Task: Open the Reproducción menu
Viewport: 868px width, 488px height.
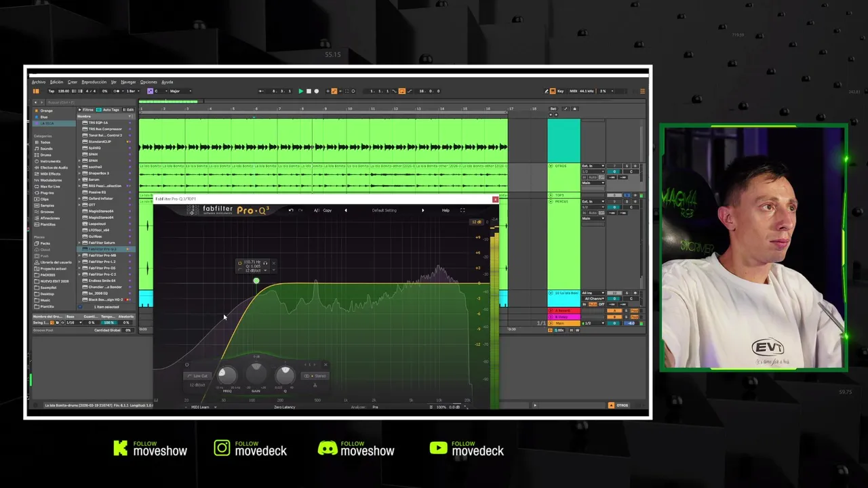Action: click(x=94, y=82)
